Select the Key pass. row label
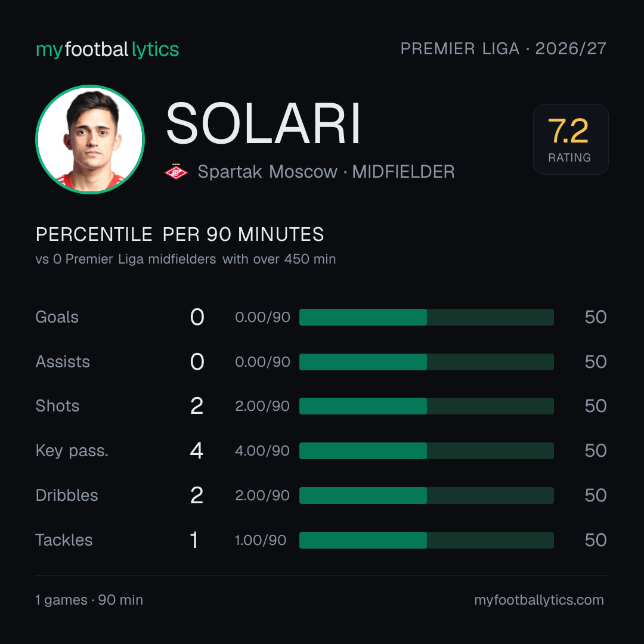This screenshot has height=644, width=644. [x=72, y=451]
